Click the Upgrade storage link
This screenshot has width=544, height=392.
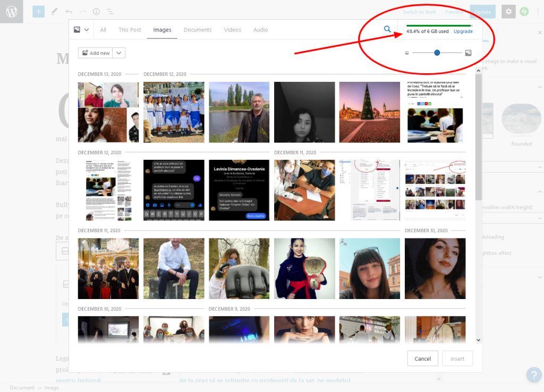[x=463, y=31]
